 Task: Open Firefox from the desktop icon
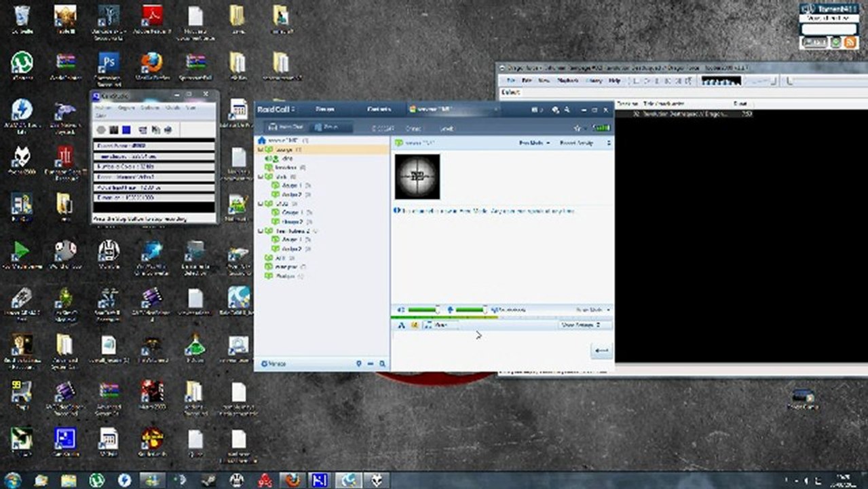coord(151,62)
